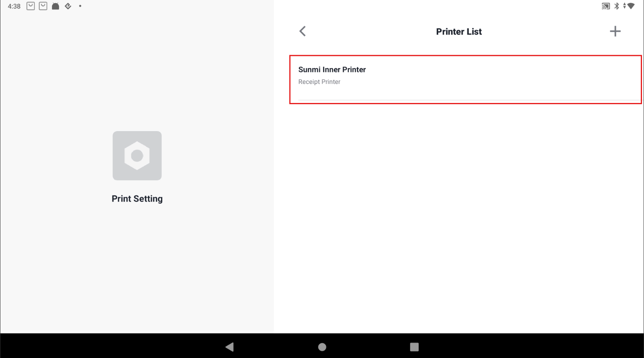Viewport: 644px width, 358px height.
Task: Tap the data transfer arrows status icon
Action: (x=625, y=6)
